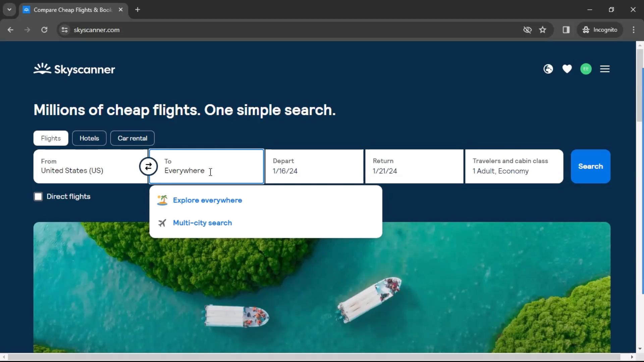Image resolution: width=644 pixels, height=362 pixels.
Task: Switch to the Car rental tab
Action: (x=132, y=138)
